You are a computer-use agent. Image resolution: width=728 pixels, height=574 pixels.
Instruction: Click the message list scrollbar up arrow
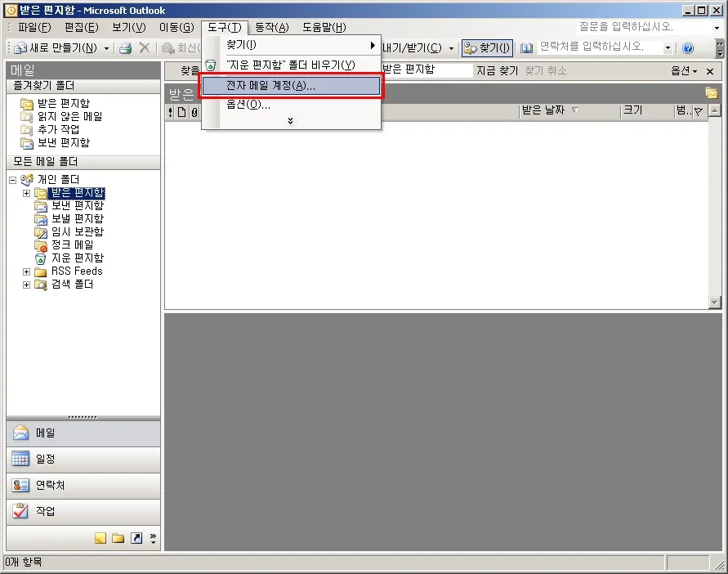715,110
